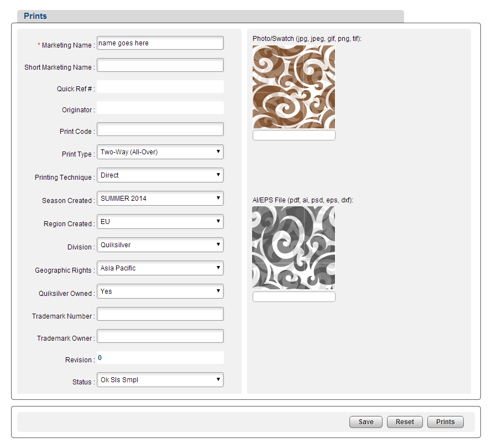Screen dimensions: 492x448
Task: Open the Quiksilver Owned dropdown
Action: tap(160, 291)
